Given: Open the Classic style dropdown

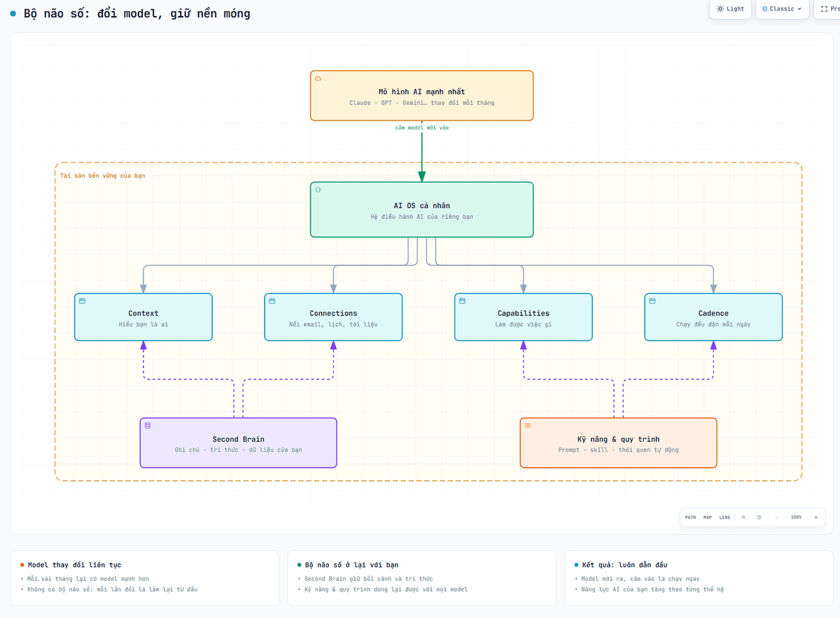Looking at the screenshot, I should coord(782,9).
